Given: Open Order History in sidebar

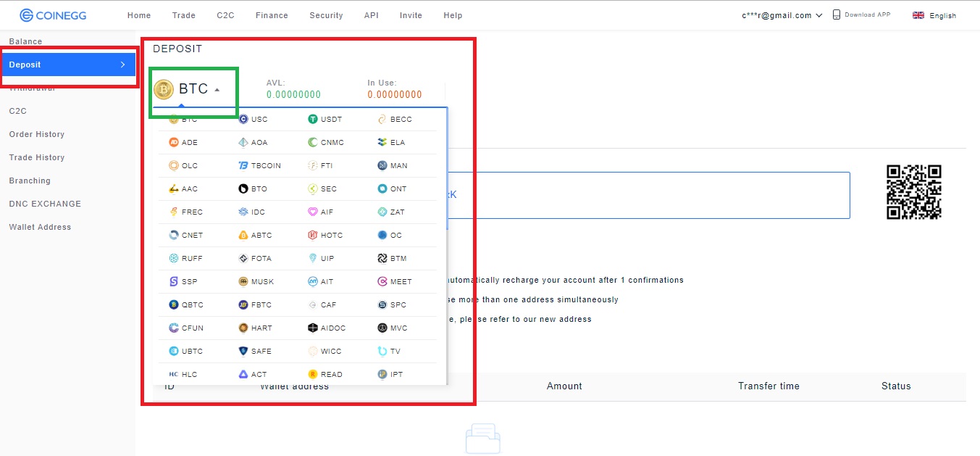Looking at the screenshot, I should [37, 134].
